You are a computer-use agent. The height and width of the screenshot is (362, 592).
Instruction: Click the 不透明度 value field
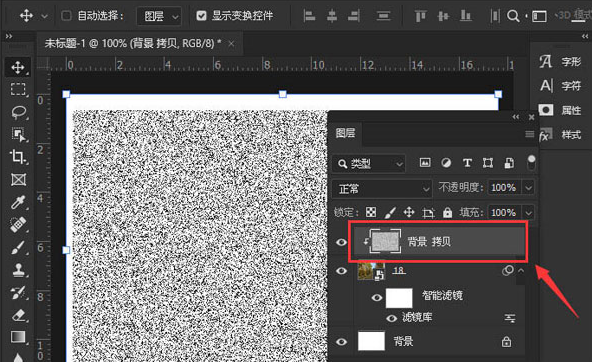tap(504, 188)
